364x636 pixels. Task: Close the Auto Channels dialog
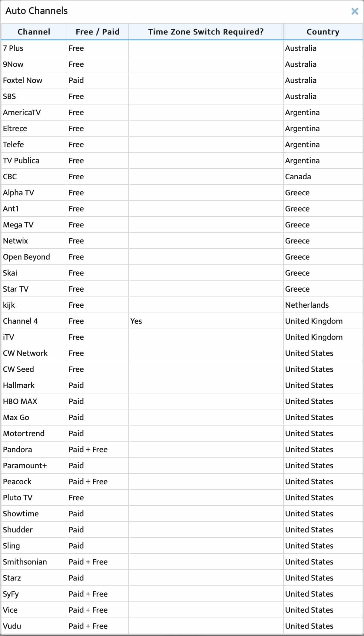coord(355,11)
